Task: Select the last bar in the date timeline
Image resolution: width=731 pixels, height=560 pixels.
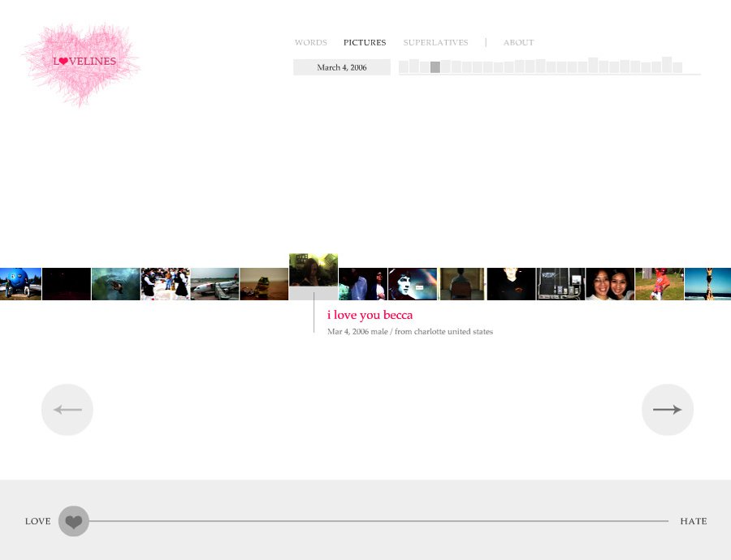Action: 677,67
